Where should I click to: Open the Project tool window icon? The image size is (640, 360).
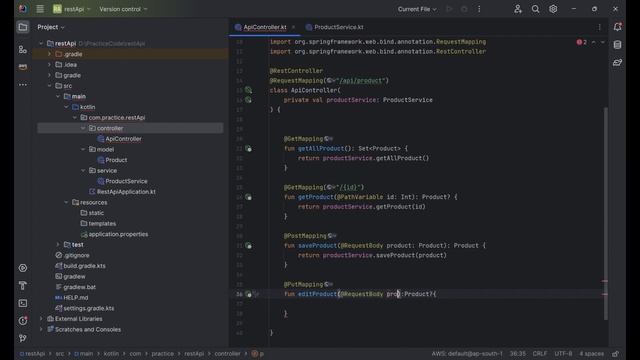23,27
